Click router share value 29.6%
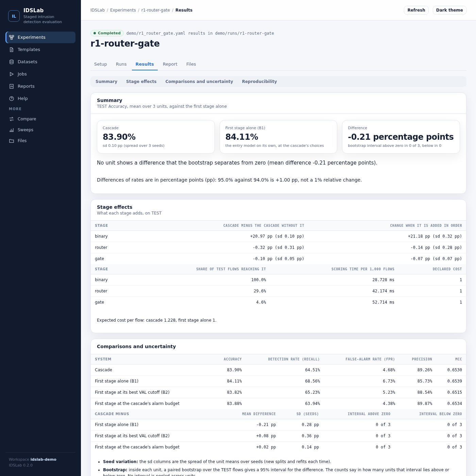 (260, 291)
